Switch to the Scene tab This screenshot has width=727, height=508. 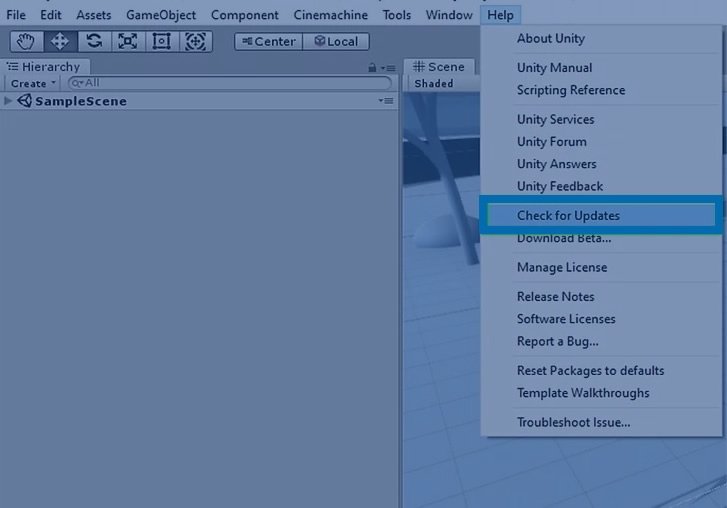(x=439, y=67)
